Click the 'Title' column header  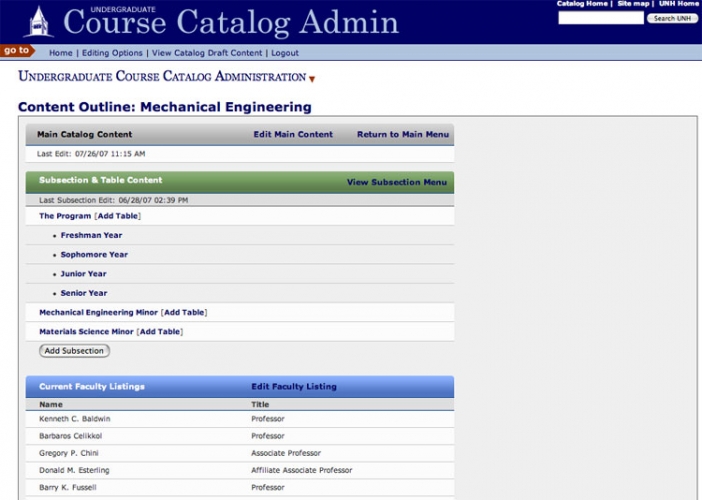pos(260,404)
